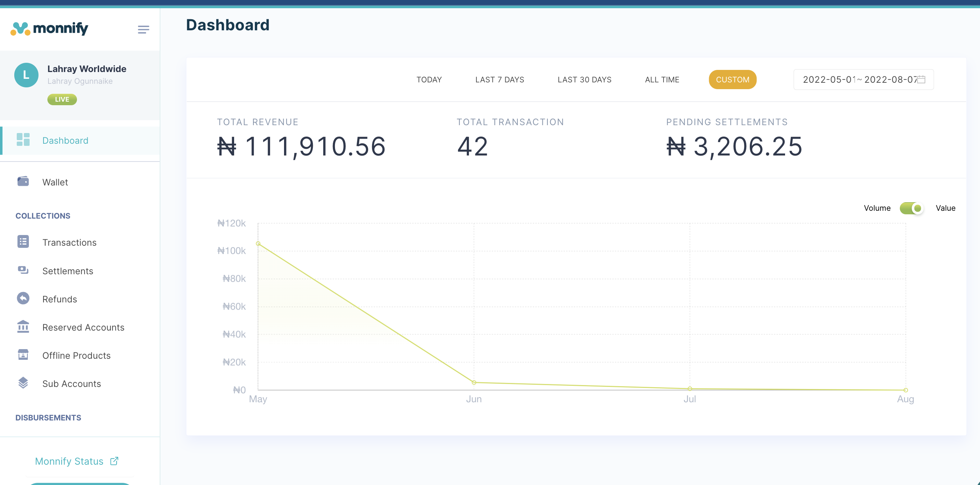Click the Transactions list icon
This screenshot has width=980, height=485.
pos(23,242)
